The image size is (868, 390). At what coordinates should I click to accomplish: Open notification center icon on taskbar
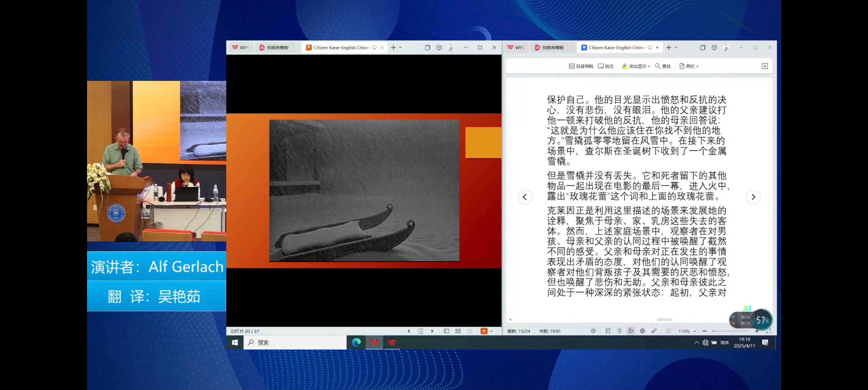coord(765,343)
